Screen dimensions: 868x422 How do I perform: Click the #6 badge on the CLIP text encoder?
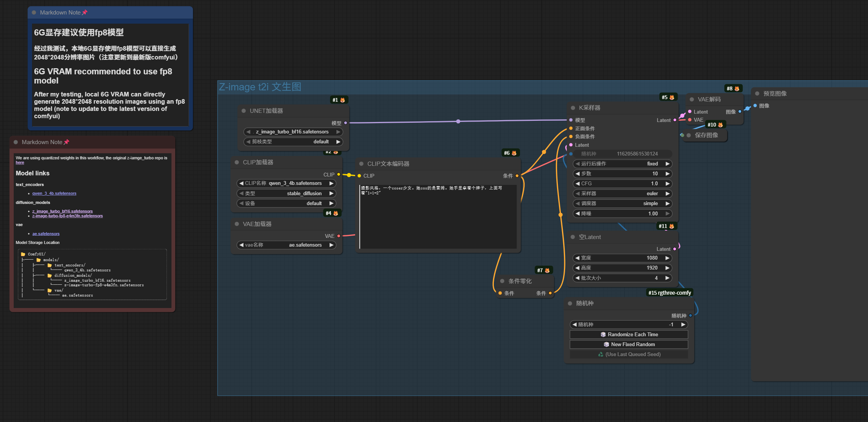pos(510,153)
